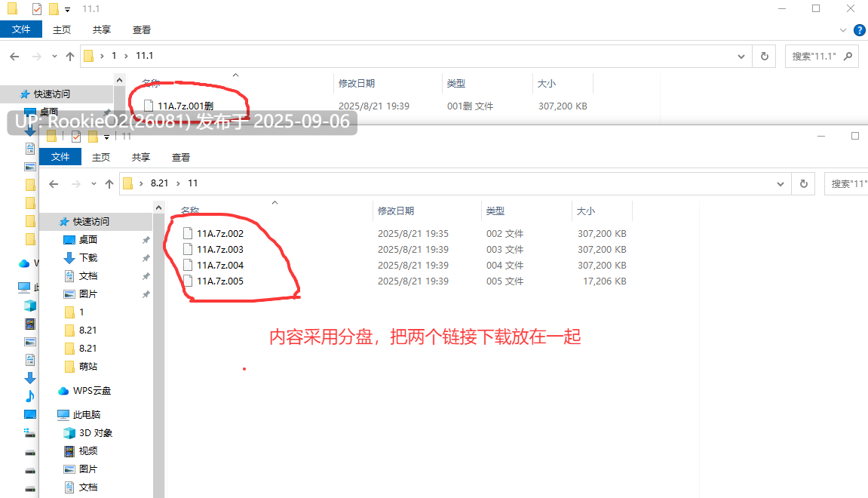Open 萌站 folder in sidebar

click(88, 366)
